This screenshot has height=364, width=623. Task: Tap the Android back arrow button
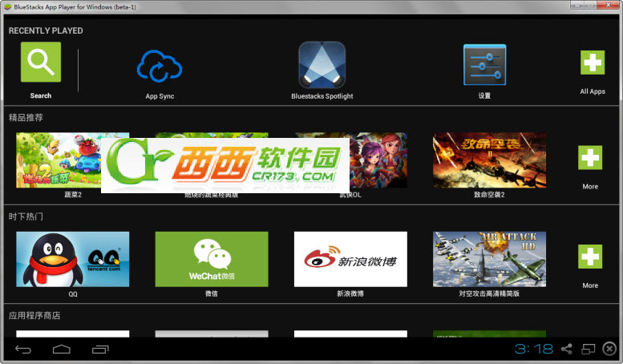coord(23,350)
